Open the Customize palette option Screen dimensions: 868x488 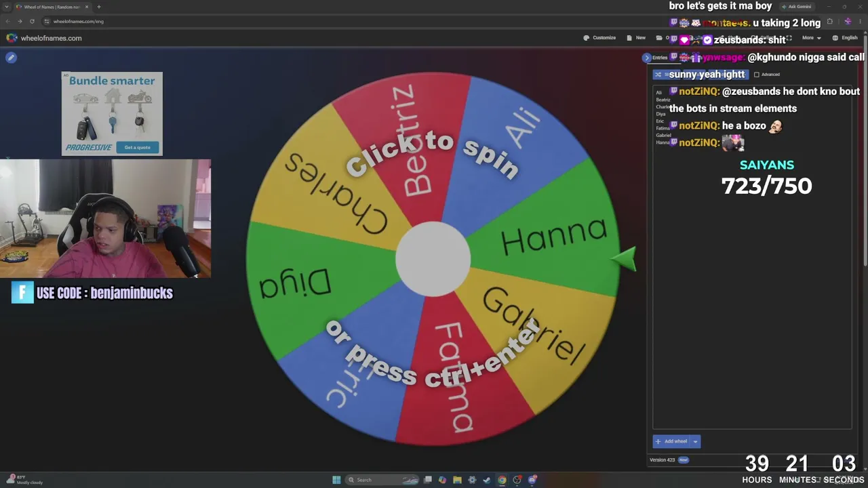(x=600, y=38)
